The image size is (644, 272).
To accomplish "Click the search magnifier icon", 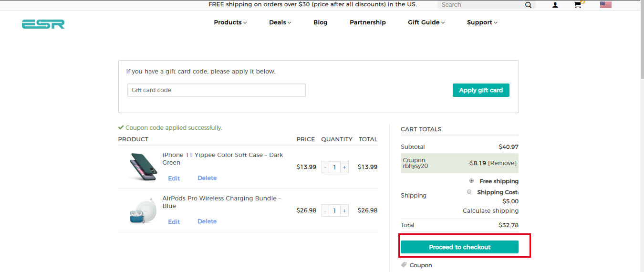I will coord(528,5).
